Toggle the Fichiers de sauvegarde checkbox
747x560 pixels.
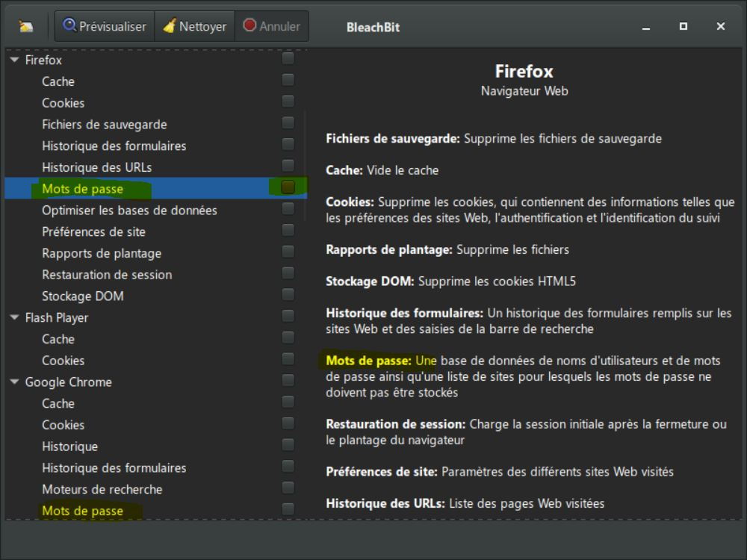click(x=288, y=122)
